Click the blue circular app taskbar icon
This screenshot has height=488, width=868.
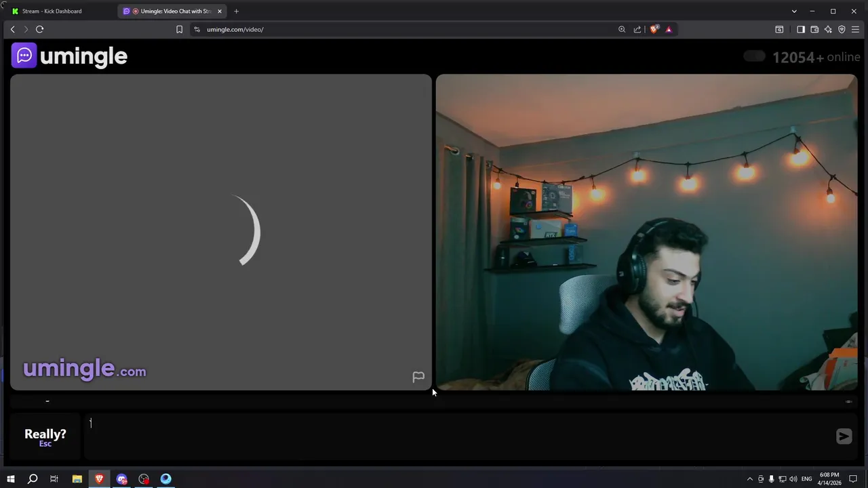pos(166,479)
